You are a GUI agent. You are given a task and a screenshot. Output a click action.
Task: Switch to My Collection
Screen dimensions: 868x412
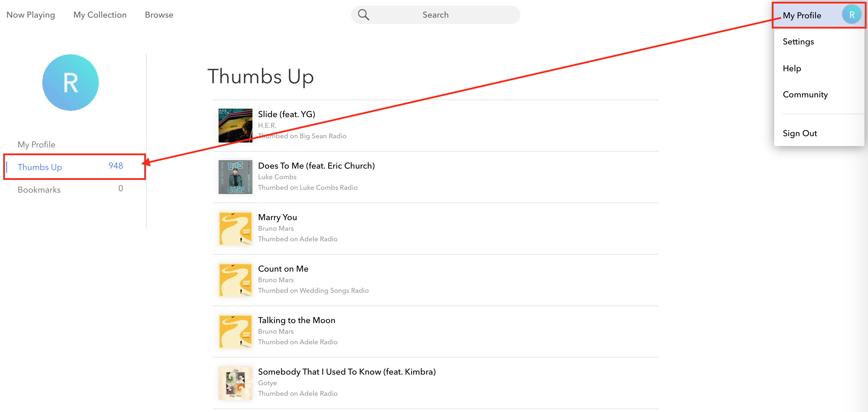(x=100, y=14)
